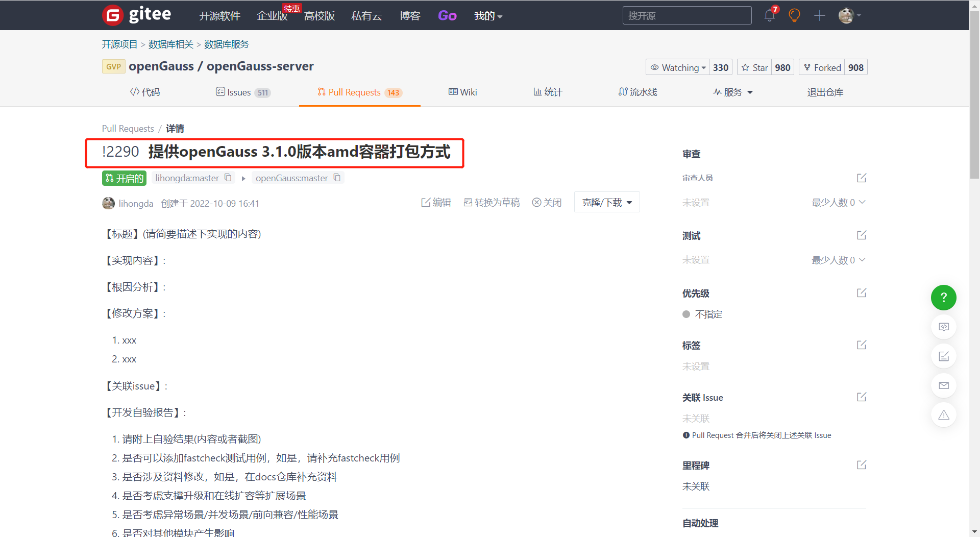Click the lihongda author avatar
The width and height of the screenshot is (980, 537).
108,203
